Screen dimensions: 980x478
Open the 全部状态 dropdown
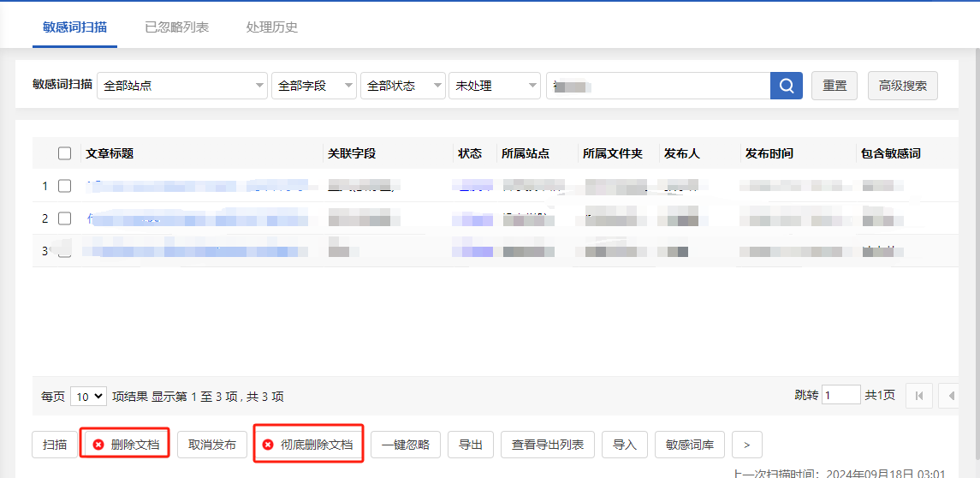tap(402, 86)
